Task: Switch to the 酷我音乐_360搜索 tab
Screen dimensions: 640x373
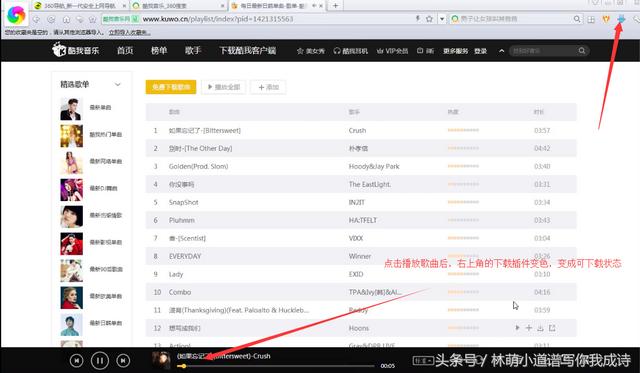Action: pos(179,6)
